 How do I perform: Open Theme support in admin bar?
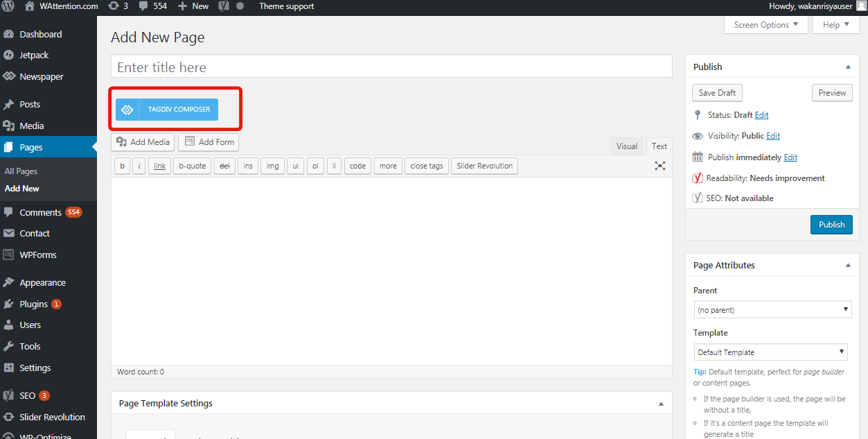click(287, 6)
